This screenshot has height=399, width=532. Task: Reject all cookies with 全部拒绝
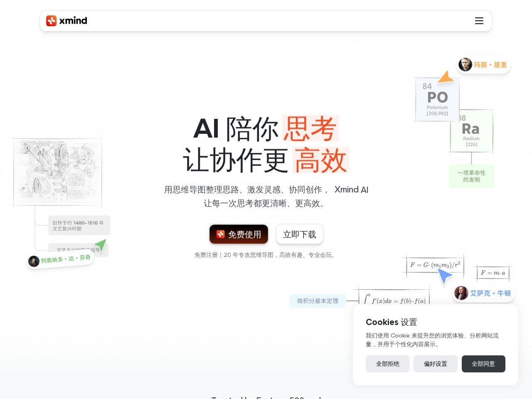coord(387,364)
